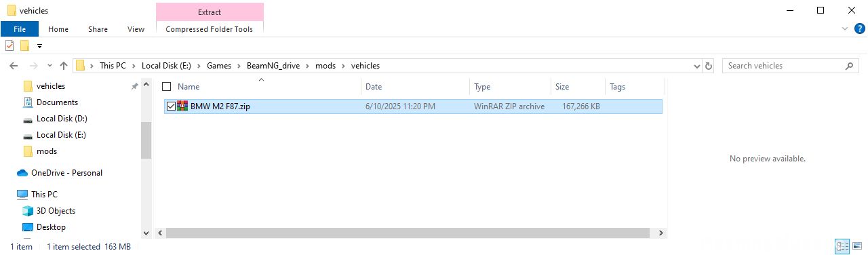Open the Compressed Folder Tools tab
Image resolution: width=868 pixels, height=255 pixels.
point(210,29)
